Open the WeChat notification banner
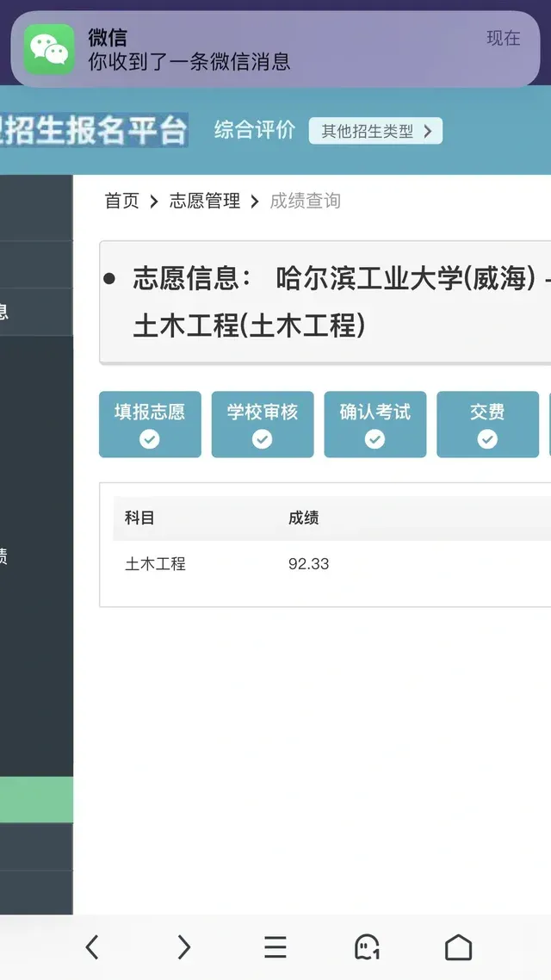The height and width of the screenshot is (980, 551). point(275,49)
